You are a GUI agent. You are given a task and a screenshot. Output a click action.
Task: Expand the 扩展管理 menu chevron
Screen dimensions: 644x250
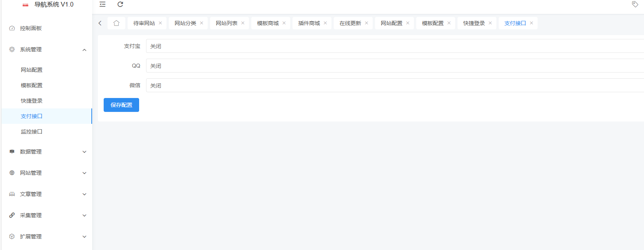(x=84, y=236)
